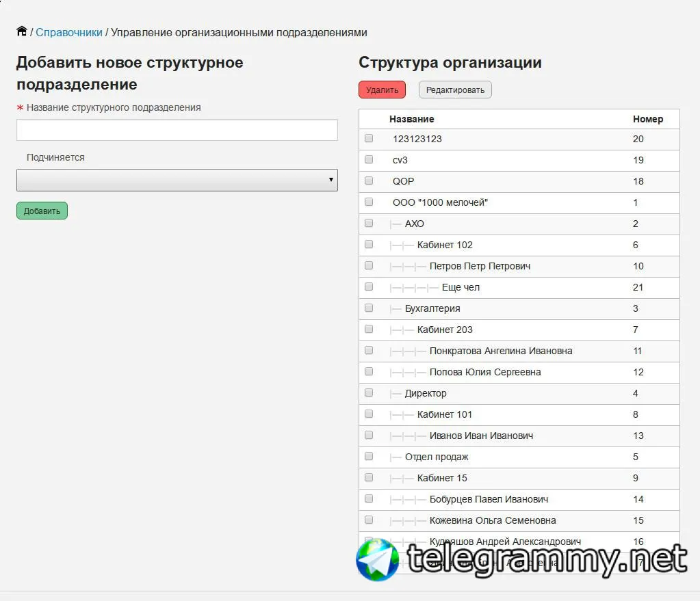Mark the Бухгалтерия row checkbox
The image size is (700, 601).
(x=369, y=308)
